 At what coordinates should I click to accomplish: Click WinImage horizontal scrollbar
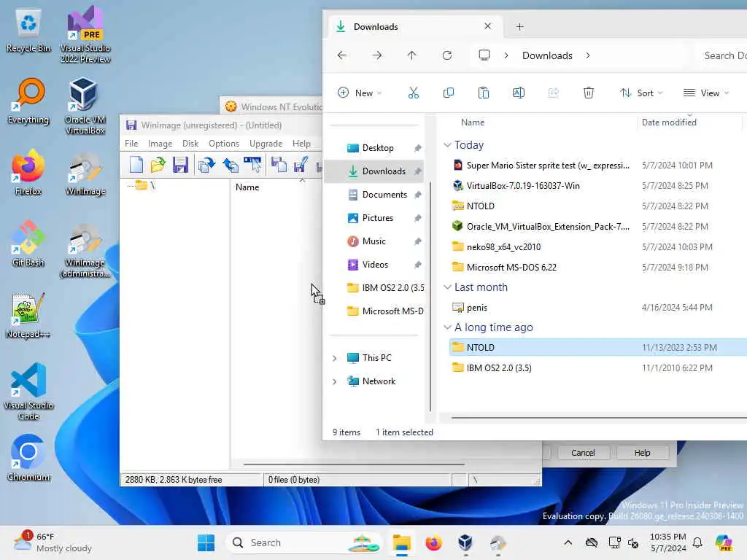(x=354, y=464)
